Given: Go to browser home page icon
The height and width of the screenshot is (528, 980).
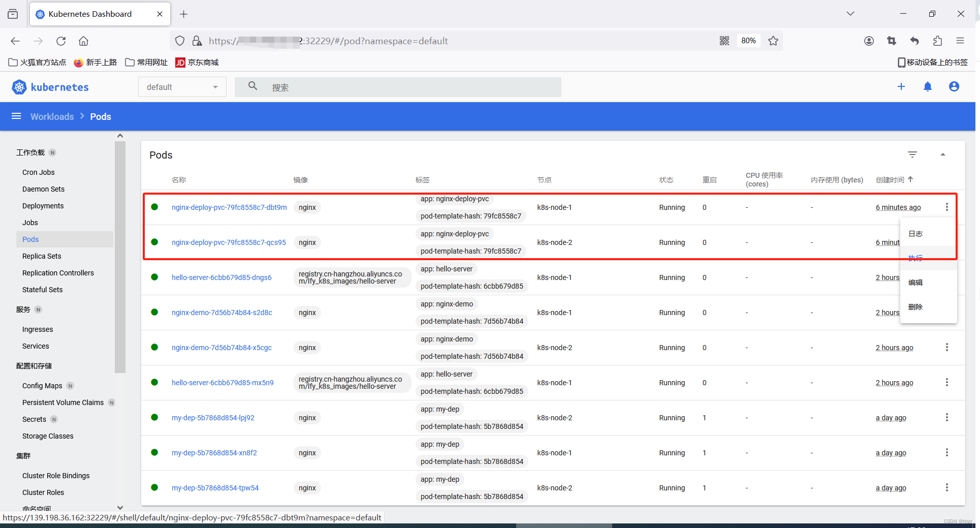Looking at the screenshot, I should 83,41.
